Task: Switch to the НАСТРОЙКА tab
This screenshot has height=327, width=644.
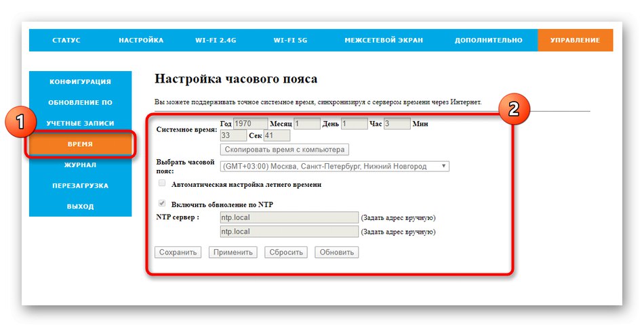Action: click(141, 40)
